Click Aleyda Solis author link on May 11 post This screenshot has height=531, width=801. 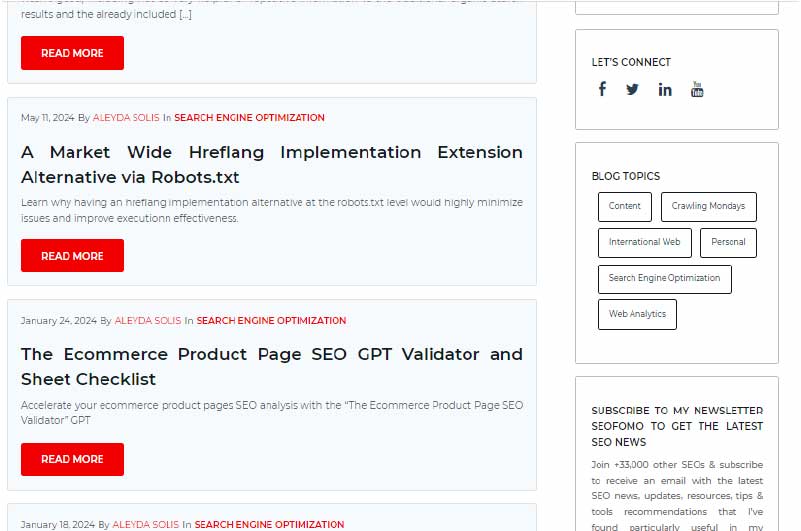(126, 118)
